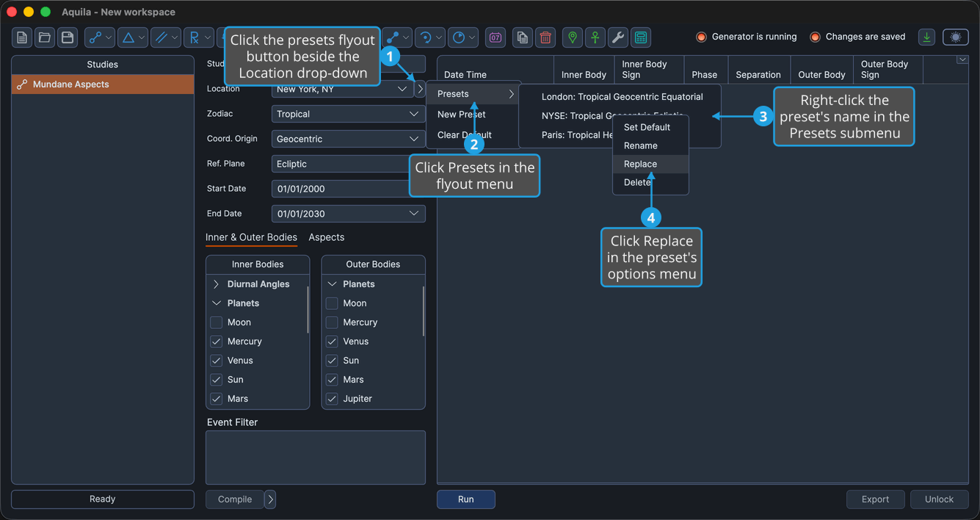This screenshot has height=520, width=980.
Task: Click the triangle pattern tool icon
Action: pos(128,37)
